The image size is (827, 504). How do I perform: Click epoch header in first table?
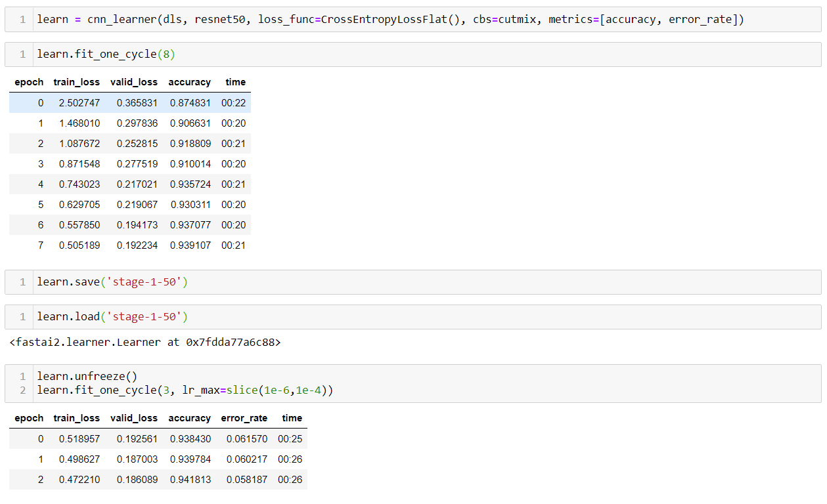point(29,82)
